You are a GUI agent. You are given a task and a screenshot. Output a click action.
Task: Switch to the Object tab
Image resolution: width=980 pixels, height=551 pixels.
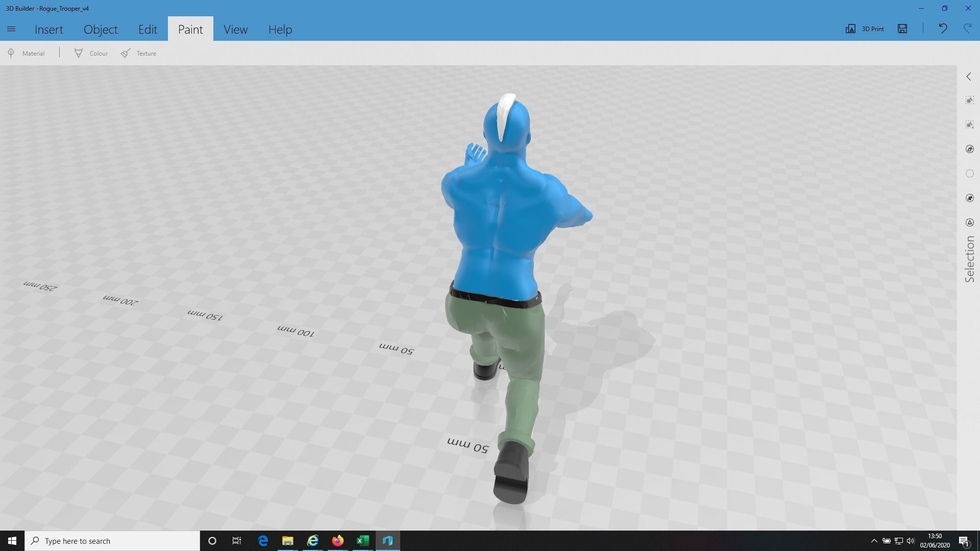tap(101, 30)
